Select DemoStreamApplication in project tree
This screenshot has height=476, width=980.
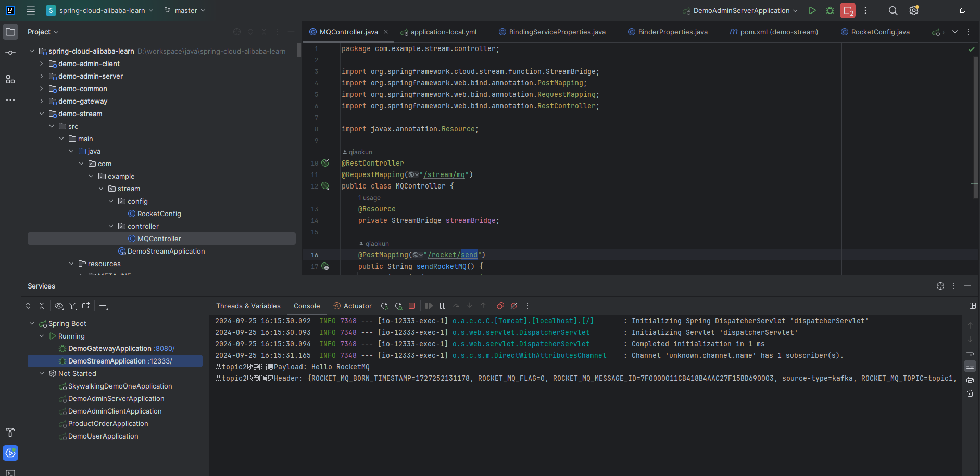166,251
